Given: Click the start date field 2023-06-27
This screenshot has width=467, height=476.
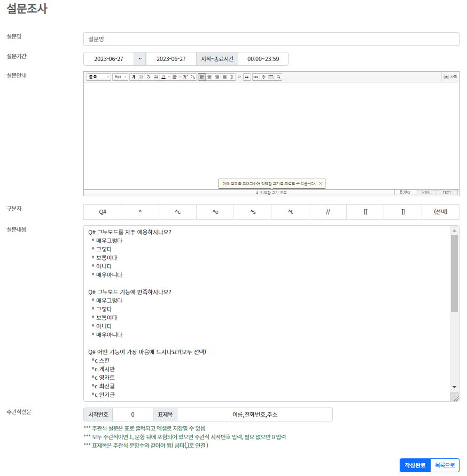Looking at the screenshot, I should 108,59.
